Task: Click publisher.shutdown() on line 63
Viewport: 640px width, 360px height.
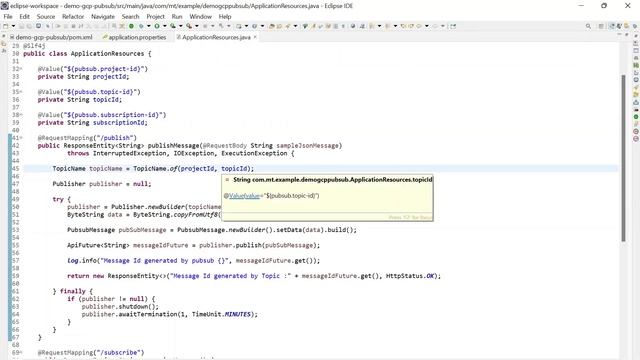Action: pos(120,307)
